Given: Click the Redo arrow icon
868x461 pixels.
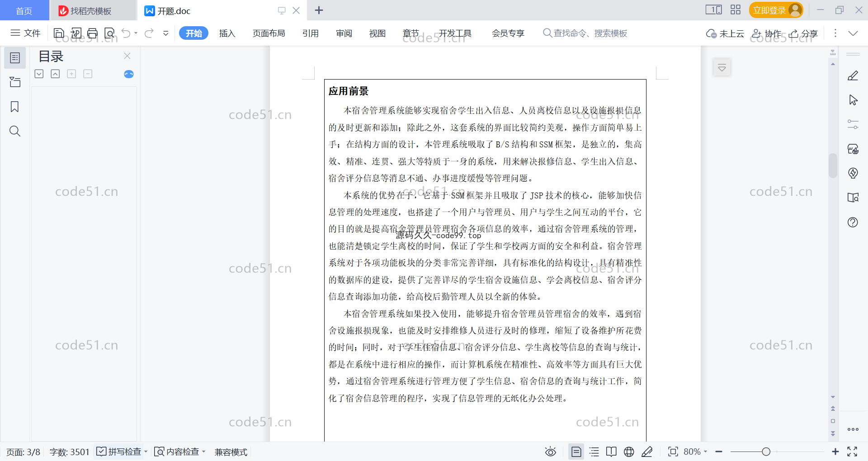Looking at the screenshot, I should [x=149, y=33].
